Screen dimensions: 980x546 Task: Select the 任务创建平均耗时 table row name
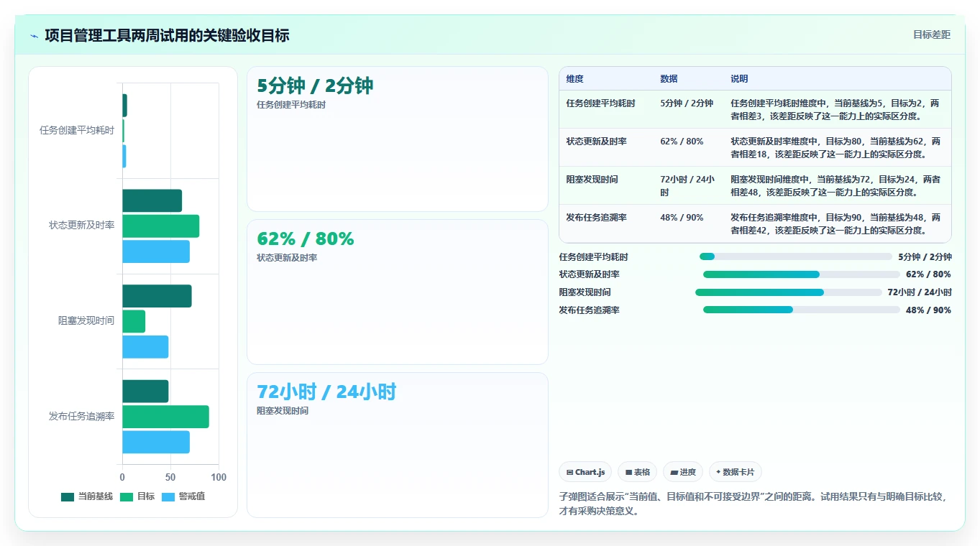pos(600,103)
